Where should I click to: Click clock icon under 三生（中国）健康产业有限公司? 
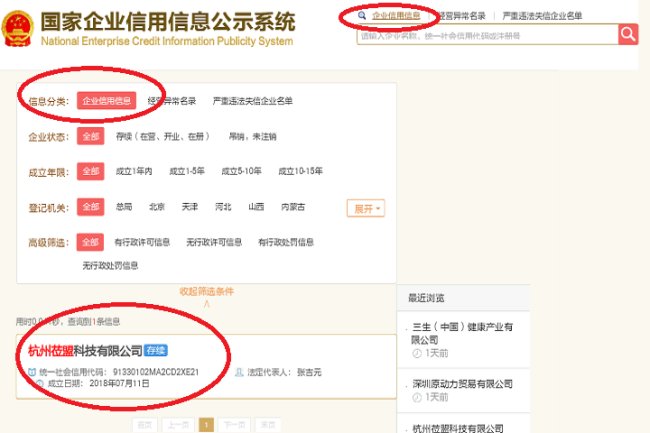tap(417, 353)
